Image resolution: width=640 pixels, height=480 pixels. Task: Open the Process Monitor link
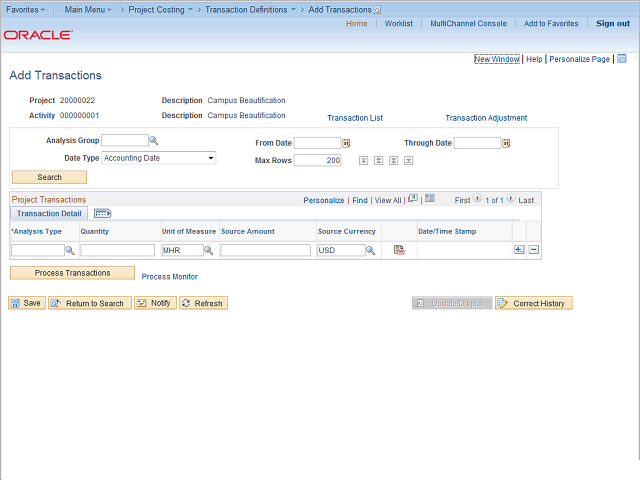pos(169,277)
